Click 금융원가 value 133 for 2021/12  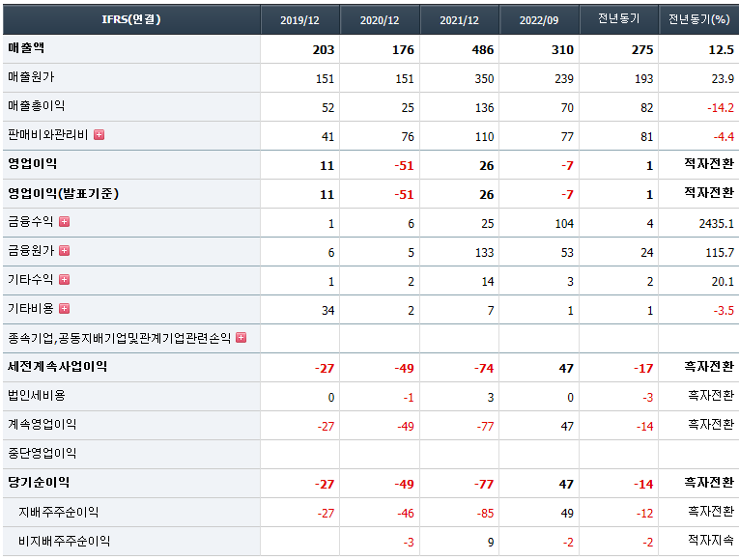tap(484, 253)
